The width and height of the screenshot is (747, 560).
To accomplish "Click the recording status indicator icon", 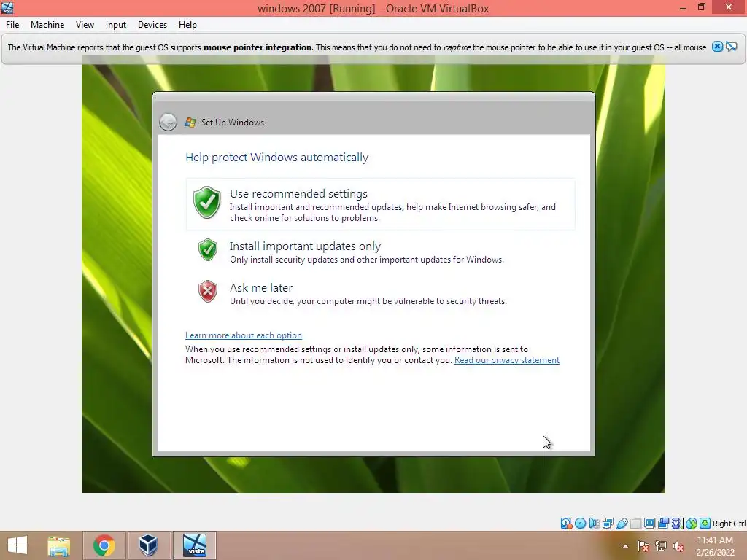I will pyautogui.click(x=663, y=524).
